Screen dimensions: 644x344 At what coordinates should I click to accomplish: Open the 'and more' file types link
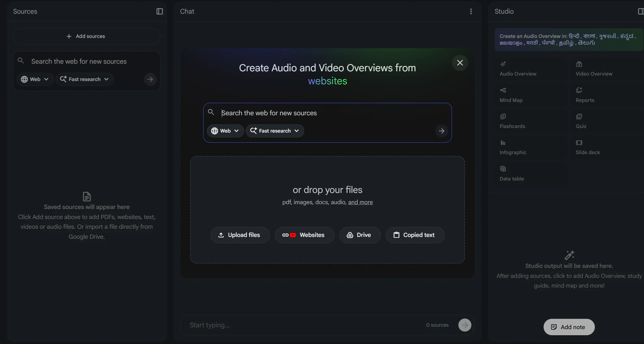coord(360,202)
